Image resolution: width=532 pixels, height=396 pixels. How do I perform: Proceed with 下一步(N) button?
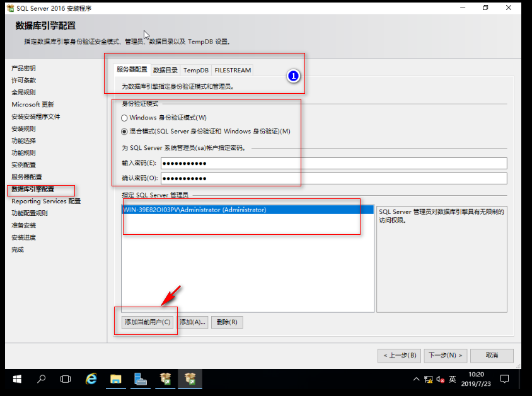click(446, 355)
